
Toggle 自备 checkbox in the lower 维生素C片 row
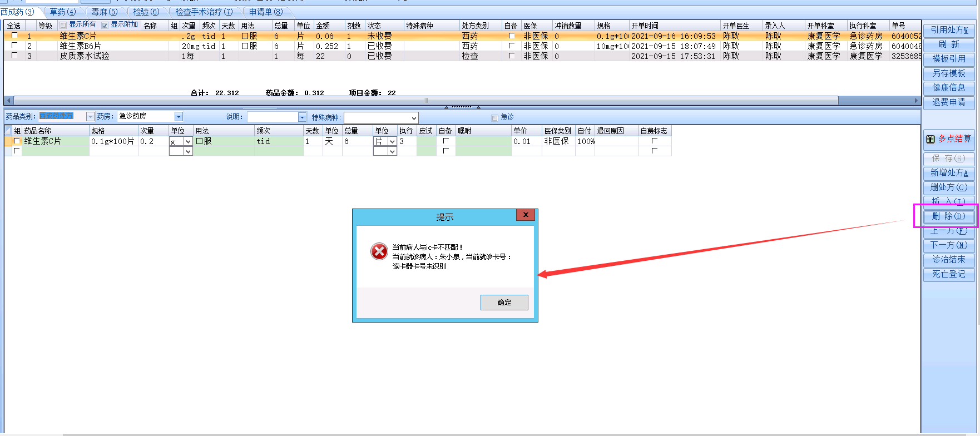coord(446,141)
